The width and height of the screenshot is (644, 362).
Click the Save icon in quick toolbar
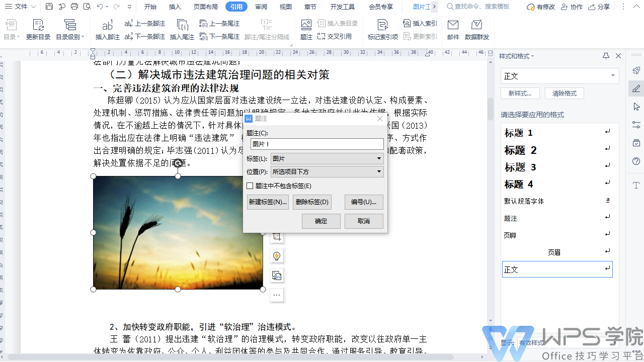pos(49,7)
